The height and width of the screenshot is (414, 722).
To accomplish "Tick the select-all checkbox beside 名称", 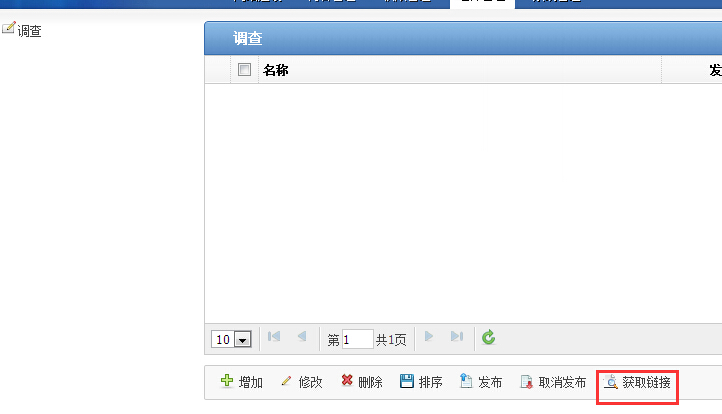I will pos(244,70).
